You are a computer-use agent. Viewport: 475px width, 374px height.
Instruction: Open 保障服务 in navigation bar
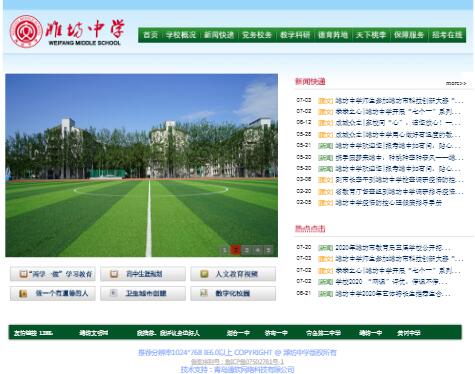[409, 35]
